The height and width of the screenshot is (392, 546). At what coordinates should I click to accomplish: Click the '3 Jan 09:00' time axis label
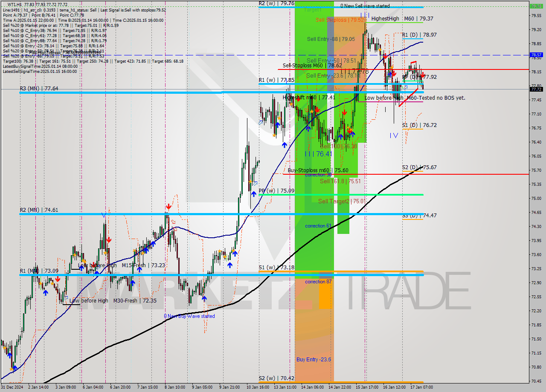[66, 387]
